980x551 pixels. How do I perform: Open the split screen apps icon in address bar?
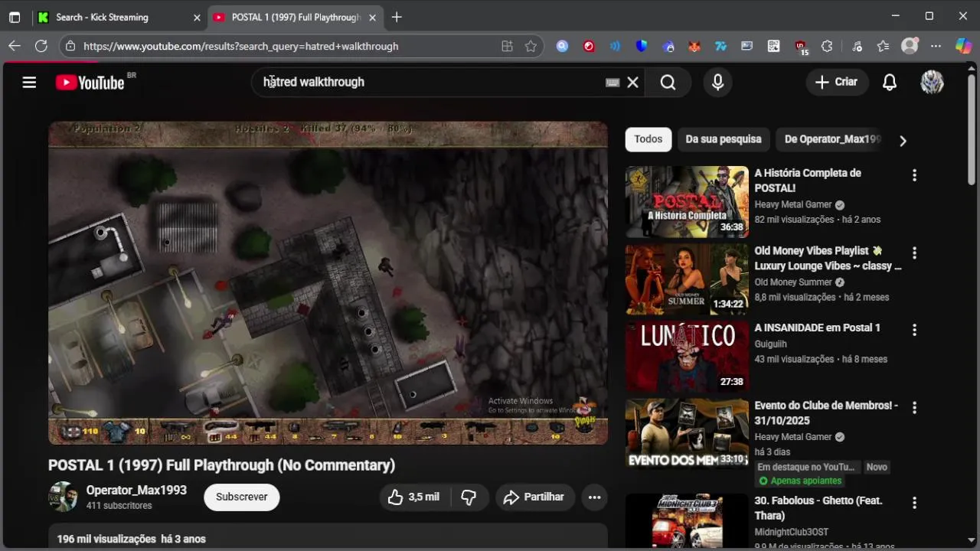click(x=507, y=46)
